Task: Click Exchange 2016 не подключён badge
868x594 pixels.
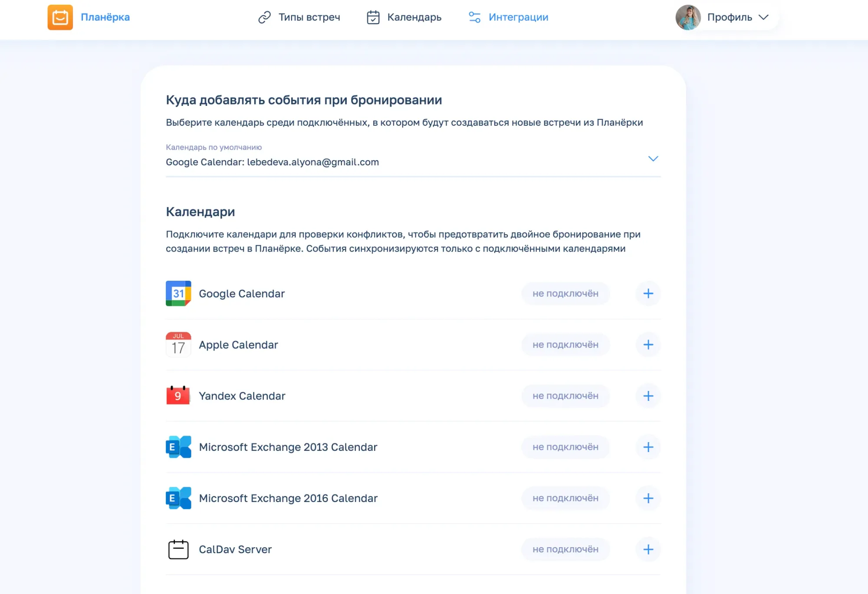Action: (x=566, y=498)
